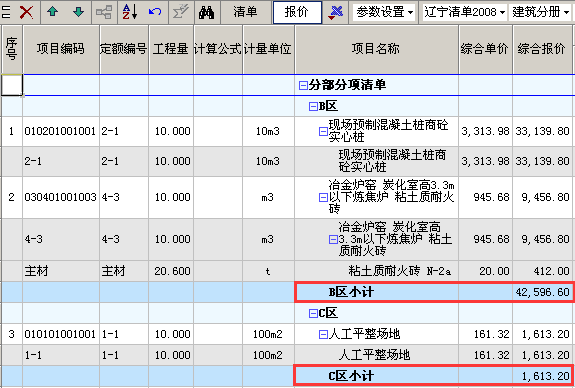
Task: Click the 序号 column header
Action: coord(12,49)
